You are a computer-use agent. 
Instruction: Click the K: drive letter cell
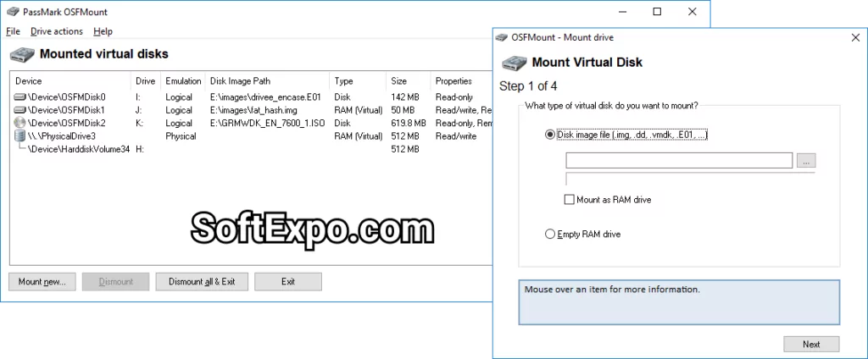click(140, 123)
